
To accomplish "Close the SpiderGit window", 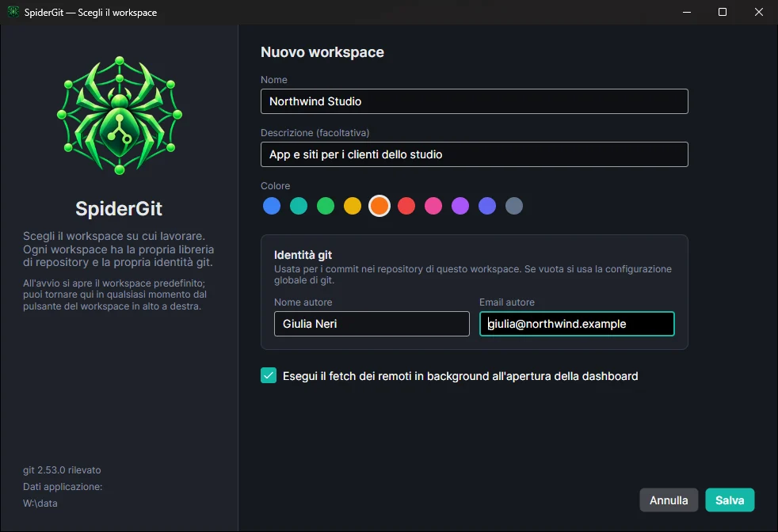I will click(759, 12).
